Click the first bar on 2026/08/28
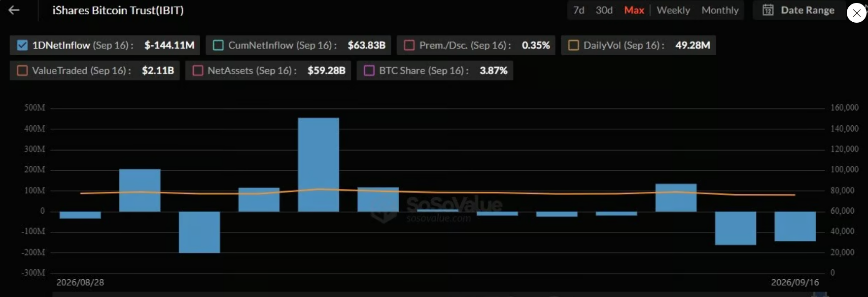 coord(80,215)
